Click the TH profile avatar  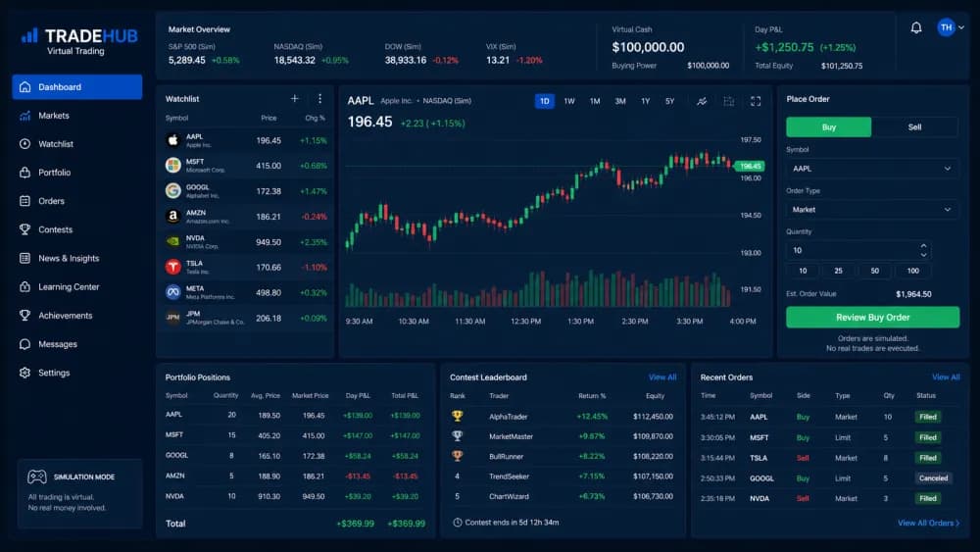pyautogui.click(x=946, y=26)
